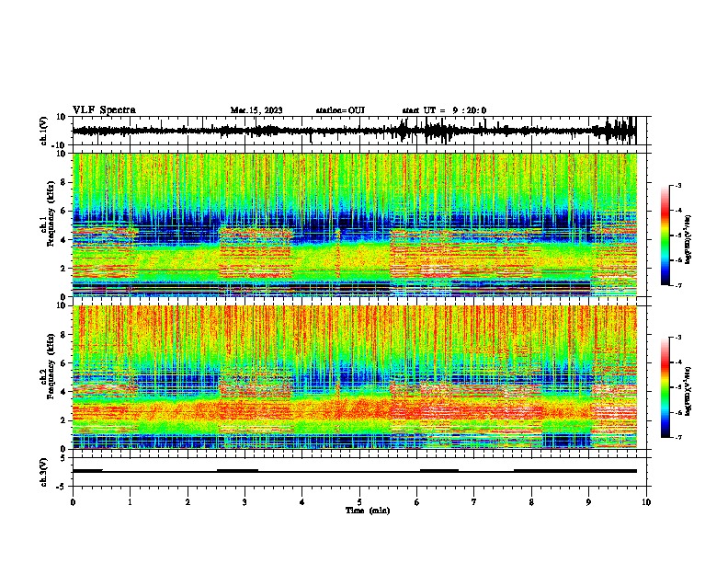The image size is (728, 563).
Task: Click the '-3' label on ch.1 colorbar
Action: coord(677,185)
